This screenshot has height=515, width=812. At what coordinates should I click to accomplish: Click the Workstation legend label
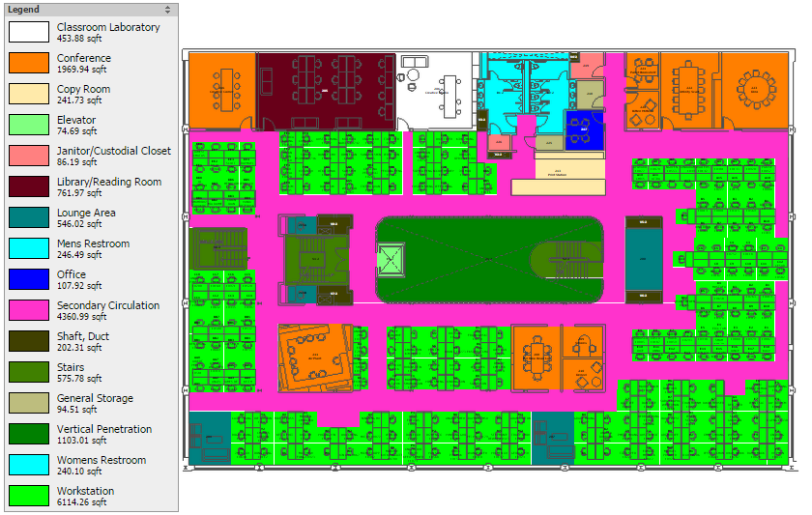pyautogui.click(x=85, y=491)
